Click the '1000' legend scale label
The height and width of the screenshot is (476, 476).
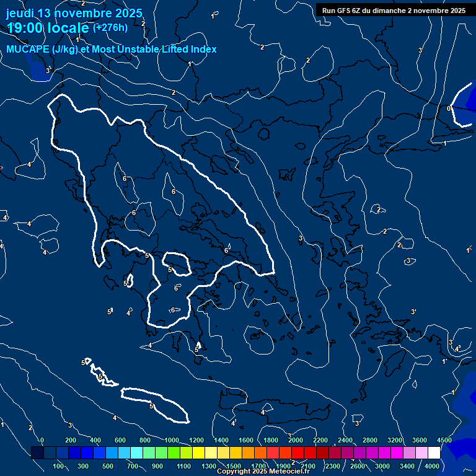coord(172,440)
